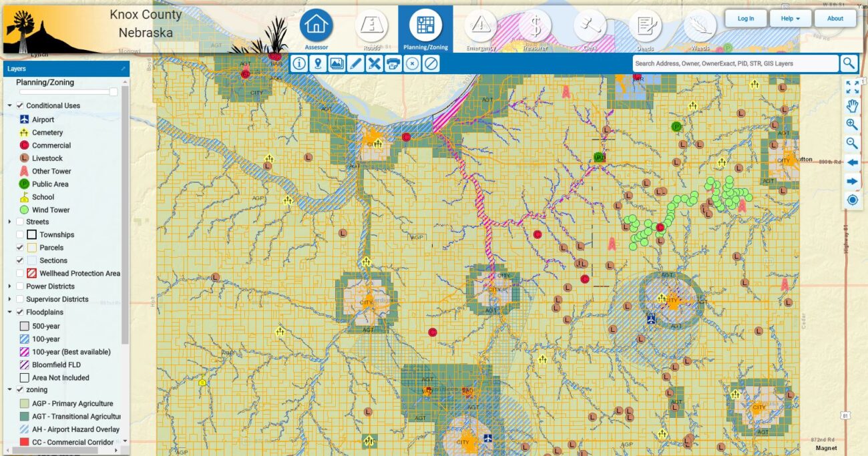This screenshot has width=868, height=456.
Task: Open the Clerk gavel module
Action: (x=590, y=29)
